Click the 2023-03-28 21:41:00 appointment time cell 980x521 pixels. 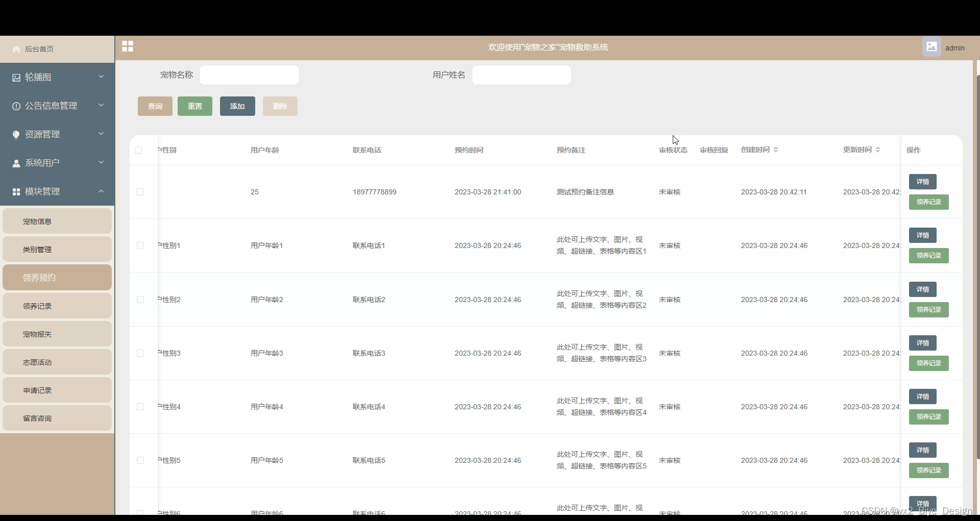tap(488, 192)
